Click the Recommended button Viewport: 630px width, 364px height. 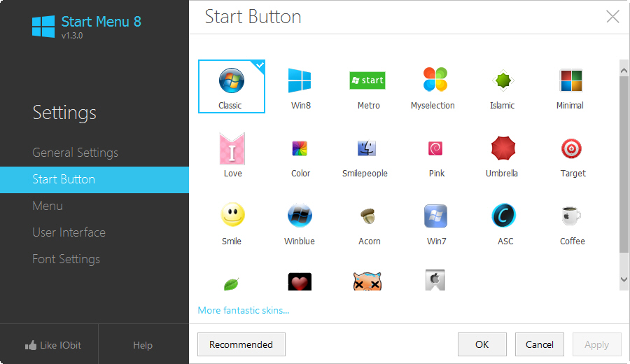pos(241,344)
